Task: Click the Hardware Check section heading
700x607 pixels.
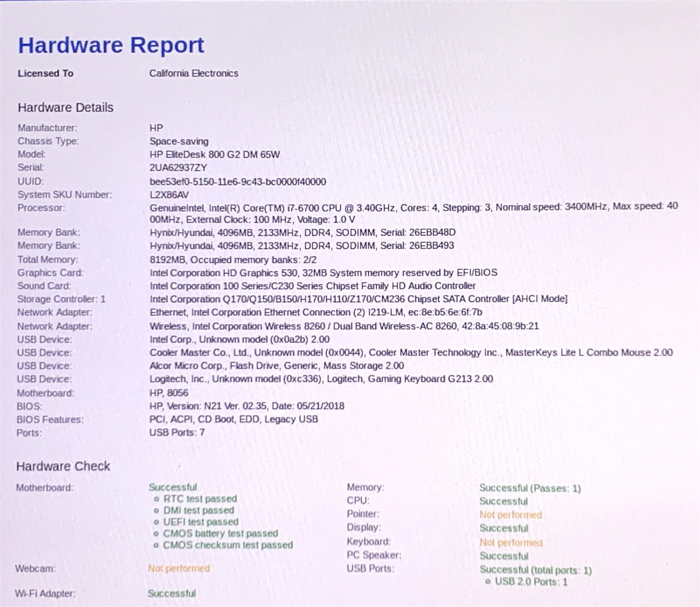Action: (x=63, y=466)
